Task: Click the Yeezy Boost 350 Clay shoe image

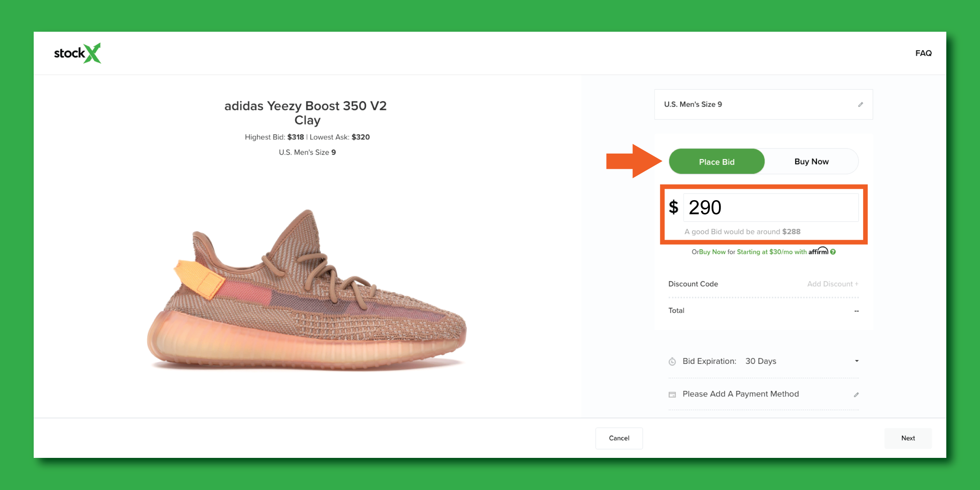Action: tap(307, 290)
